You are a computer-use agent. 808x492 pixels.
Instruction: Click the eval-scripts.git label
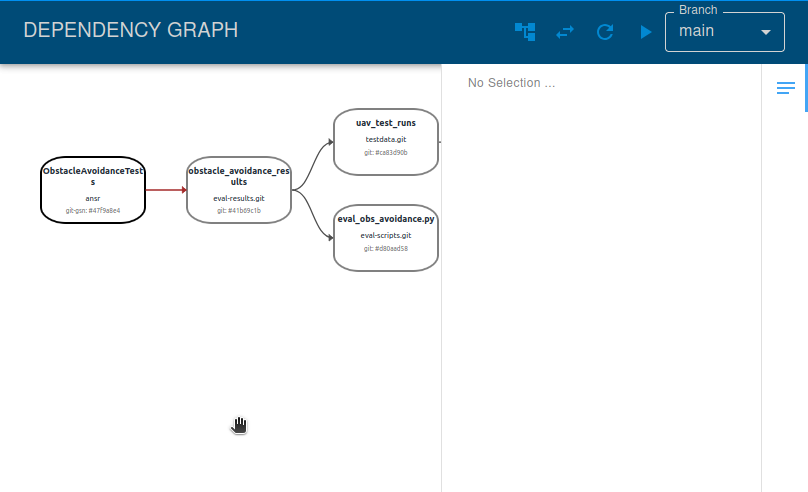click(386, 235)
